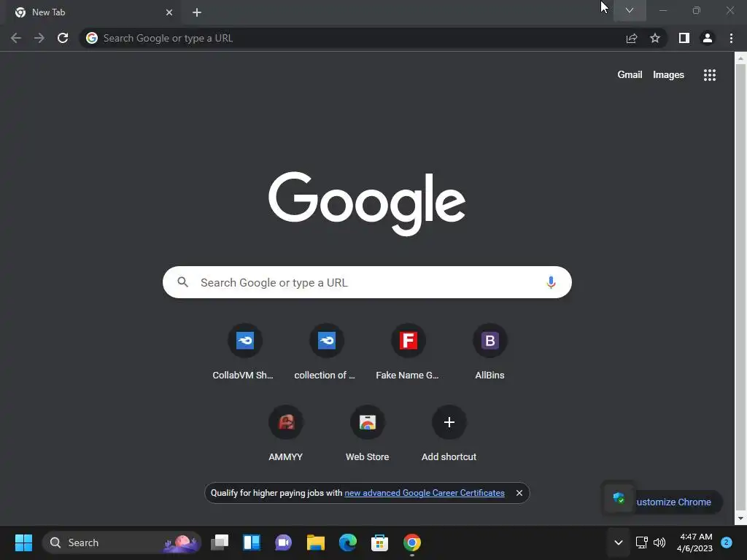Reload the current page

63,38
